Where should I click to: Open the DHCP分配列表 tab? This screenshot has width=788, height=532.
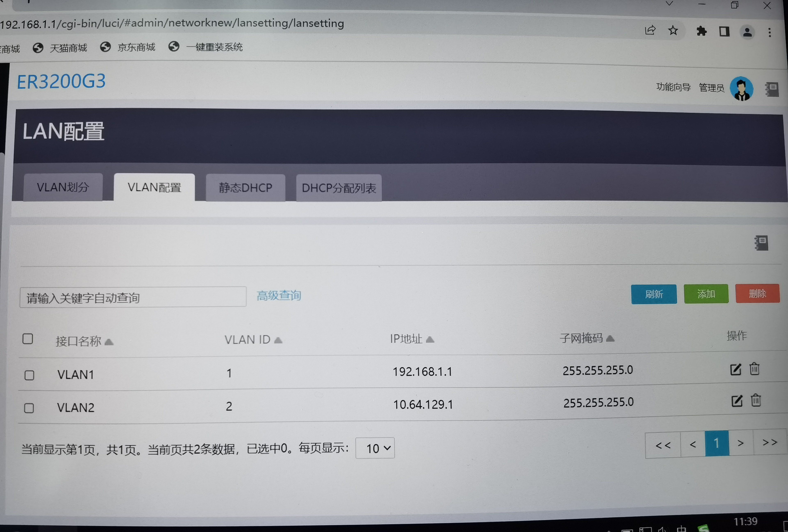click(339, 188)
